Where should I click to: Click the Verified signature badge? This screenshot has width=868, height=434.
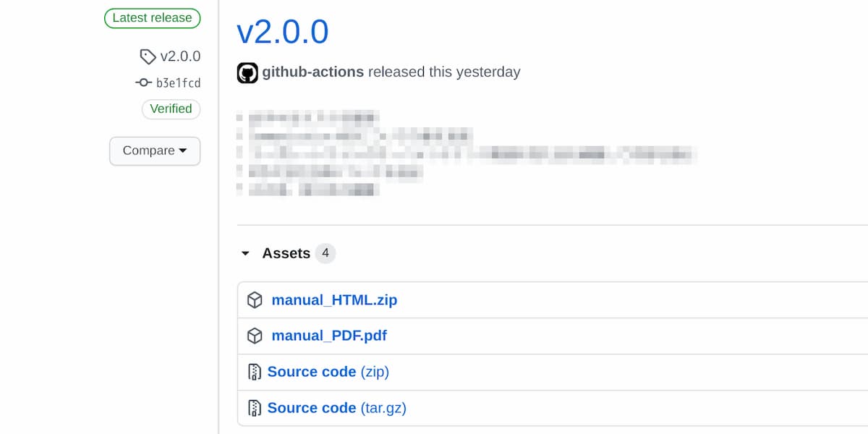(171, 109)
